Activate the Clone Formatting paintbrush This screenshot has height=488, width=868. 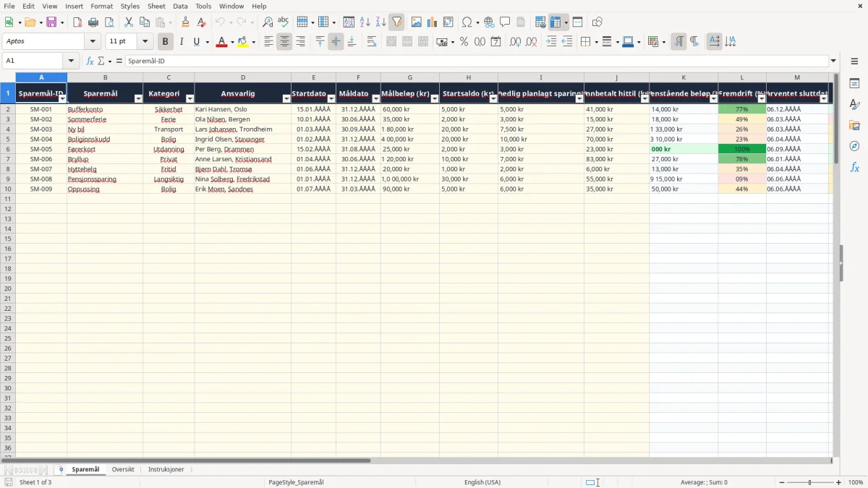[x=185, y=22]
